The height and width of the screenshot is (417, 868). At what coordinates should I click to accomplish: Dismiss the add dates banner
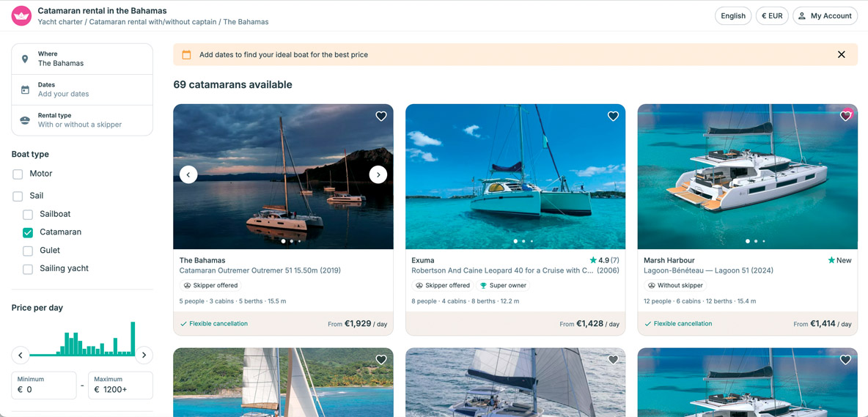(841, 54)
